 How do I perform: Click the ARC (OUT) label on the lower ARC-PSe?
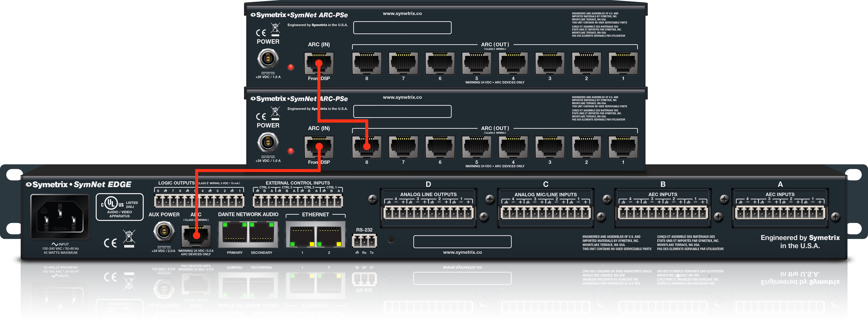[495, 128]
